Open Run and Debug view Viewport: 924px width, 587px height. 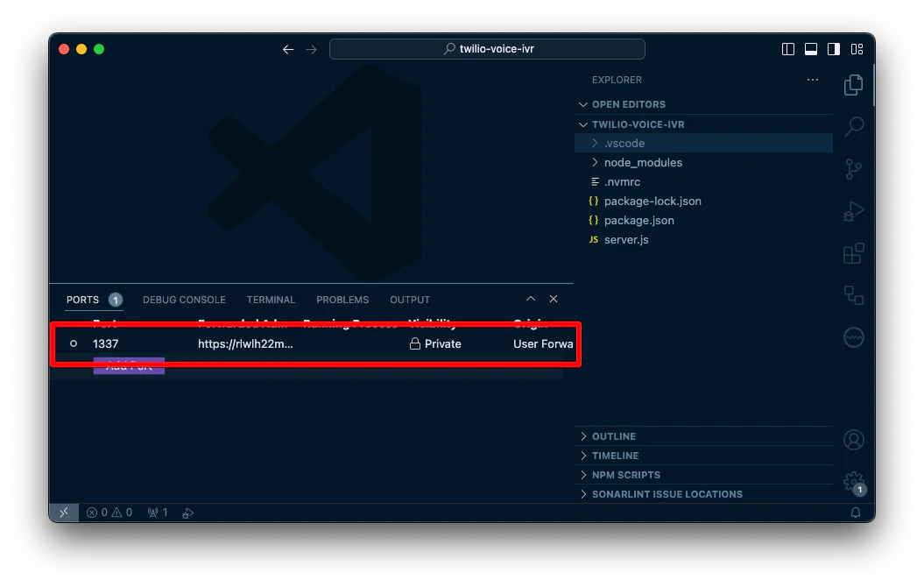[853, 211]
